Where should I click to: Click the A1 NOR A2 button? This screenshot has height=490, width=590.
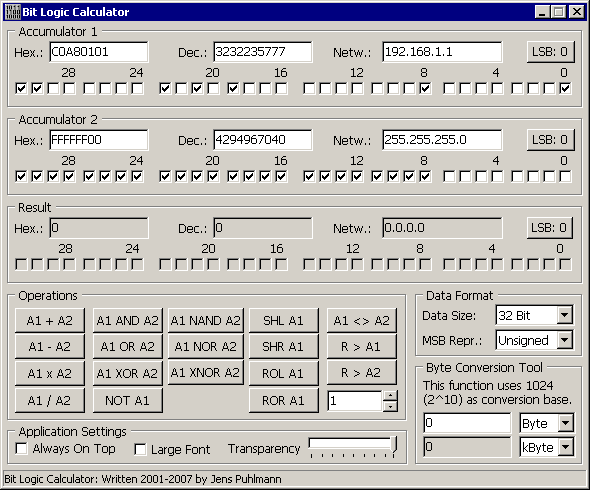(205, 346)
